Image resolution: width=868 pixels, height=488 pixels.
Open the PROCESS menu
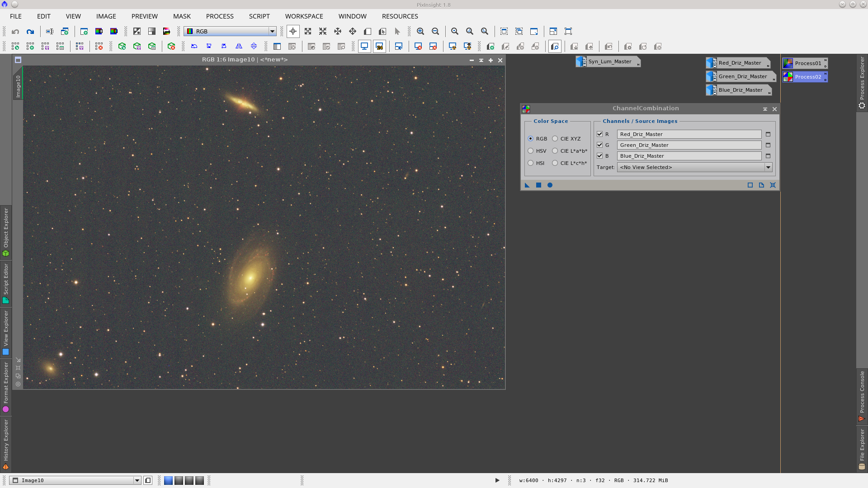click(x=219, y=16)
